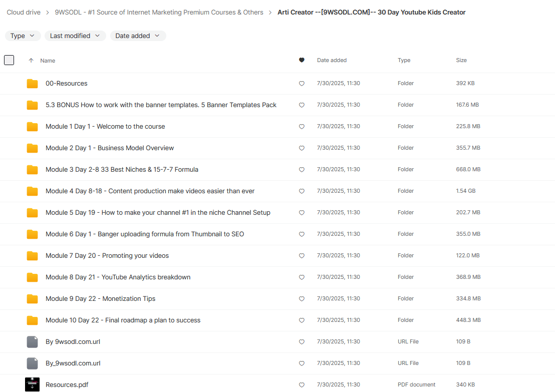Go to Cloud drive breadcrumb
Image resolution: width=555 pixels, height=392 pixels.
point(24,12)
